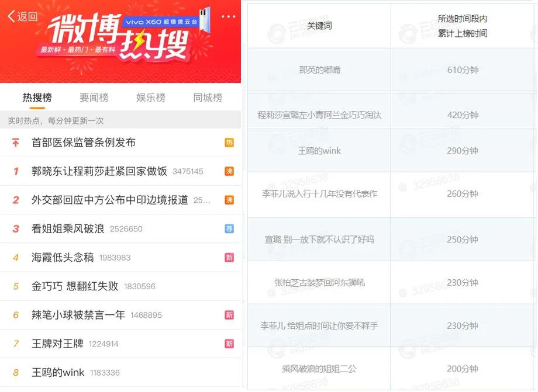
Task: Click heat count 3475145
Action: click(x=188, y=172)
